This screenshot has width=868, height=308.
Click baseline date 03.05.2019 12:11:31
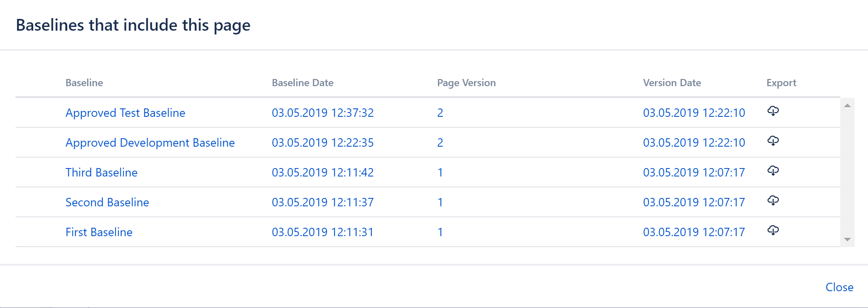click(x=322, y=232)
